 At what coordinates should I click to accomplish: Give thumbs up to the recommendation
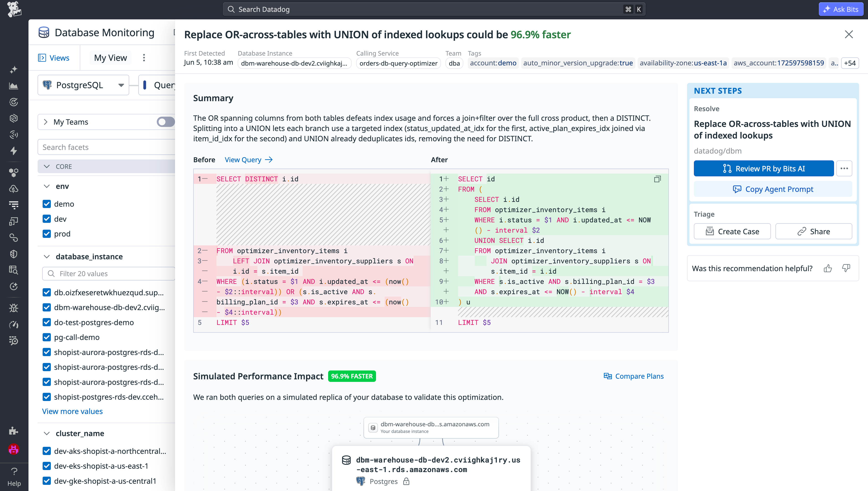[827, 268]
